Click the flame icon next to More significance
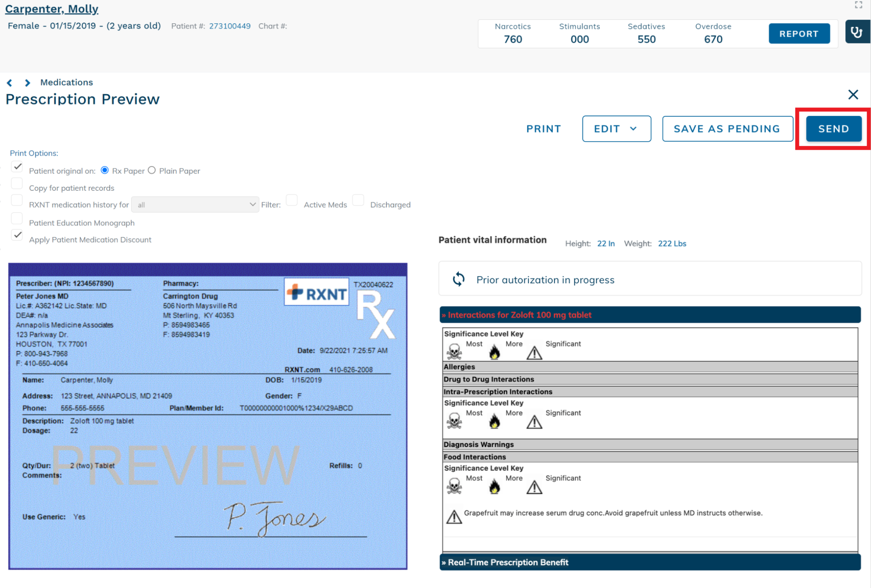The image size is (871, 588). 494,352
